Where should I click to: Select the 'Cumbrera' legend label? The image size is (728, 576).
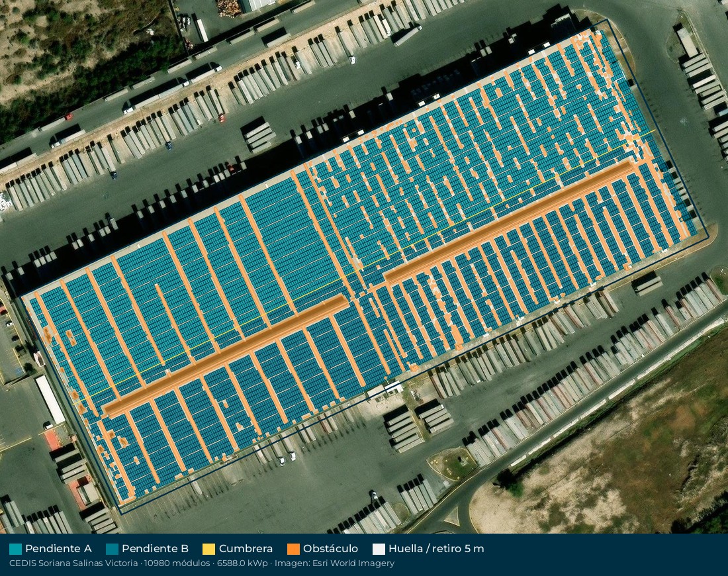coord(246,549)
